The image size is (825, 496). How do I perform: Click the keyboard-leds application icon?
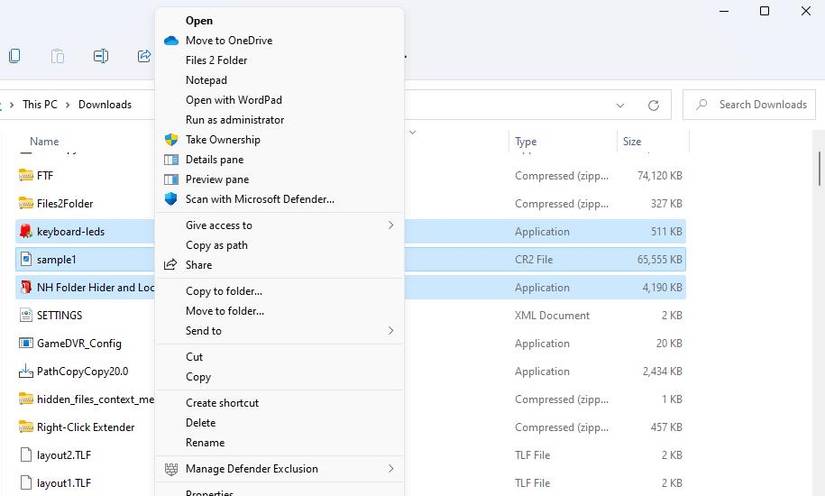click(26, 232)
